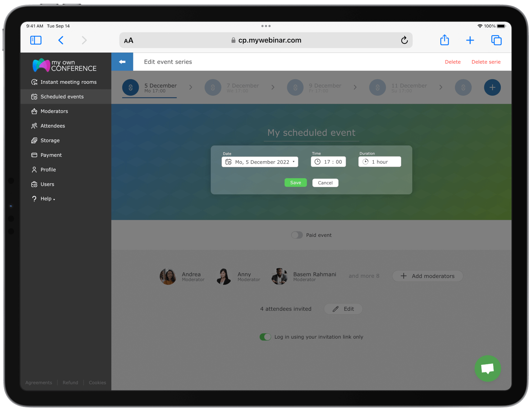Open the Moderators panel
The width and height of the screenshot is (532, 412).
[54, 111]
